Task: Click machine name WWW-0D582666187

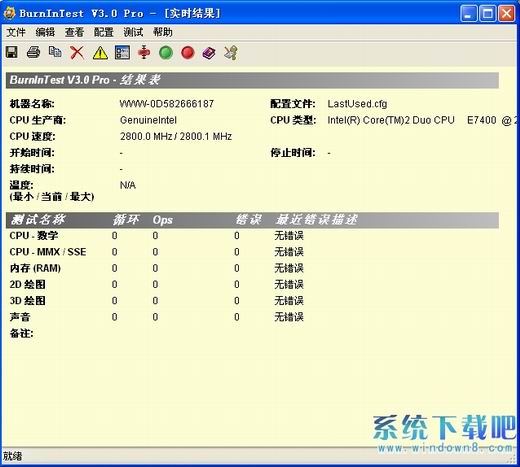Action: coord(167,104)
